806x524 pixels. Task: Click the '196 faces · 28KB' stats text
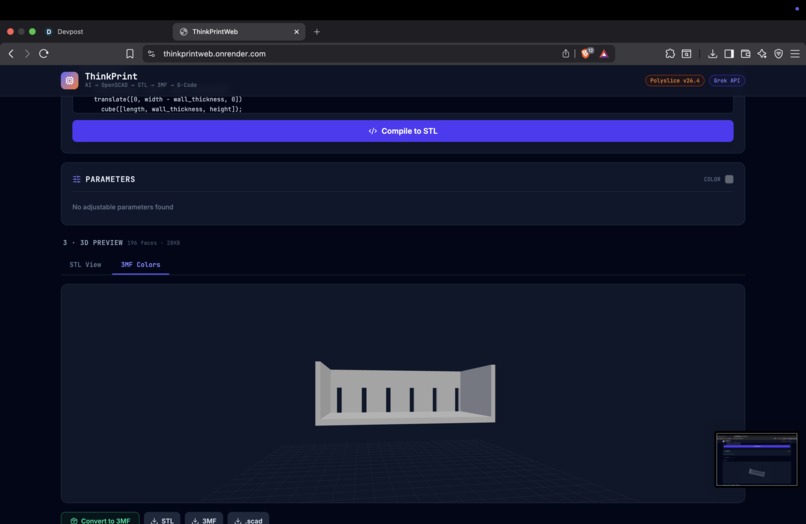[x=154, y=243]
